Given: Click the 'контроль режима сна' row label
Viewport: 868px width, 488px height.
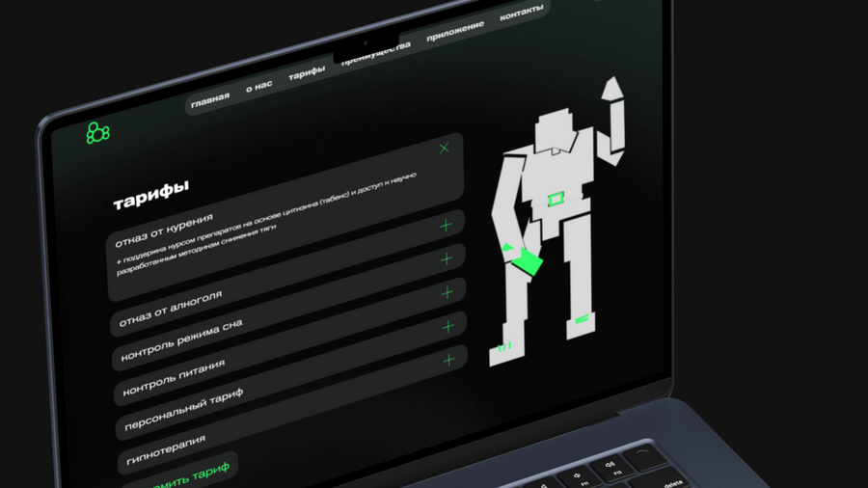Looking at the screenshot, I should [181, 340].
